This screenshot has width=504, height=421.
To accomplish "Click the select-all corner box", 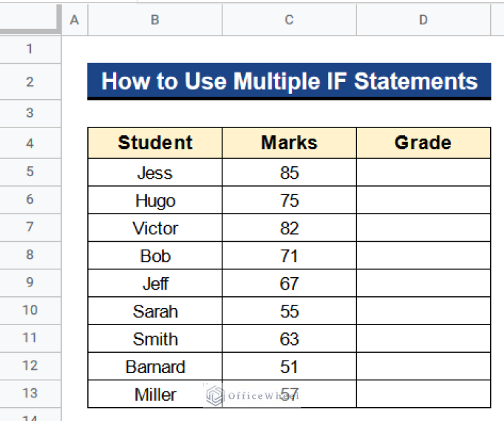I will (30, 20).
